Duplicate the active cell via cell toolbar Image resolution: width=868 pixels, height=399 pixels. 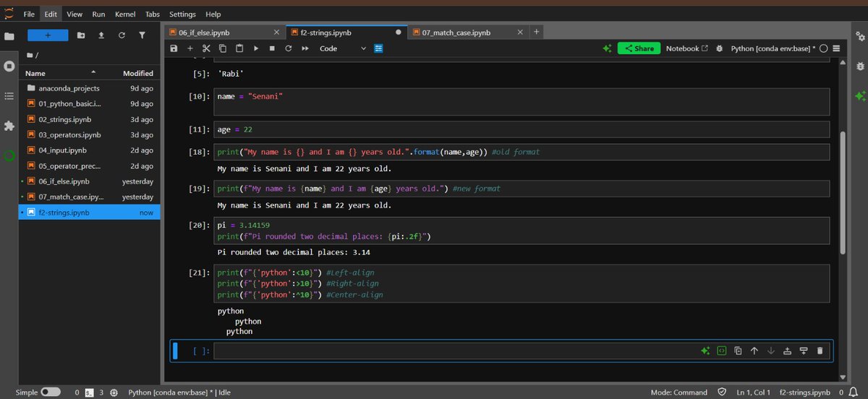tap(738, 351)
